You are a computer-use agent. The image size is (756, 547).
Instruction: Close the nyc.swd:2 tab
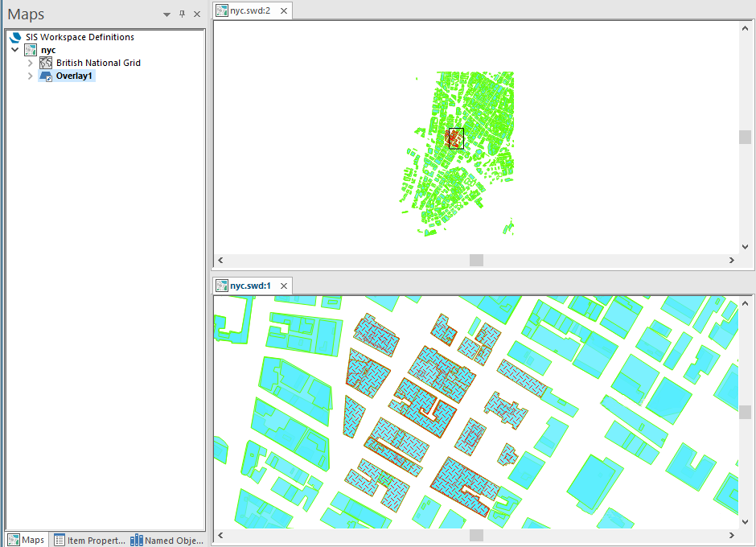pos(283,10)
